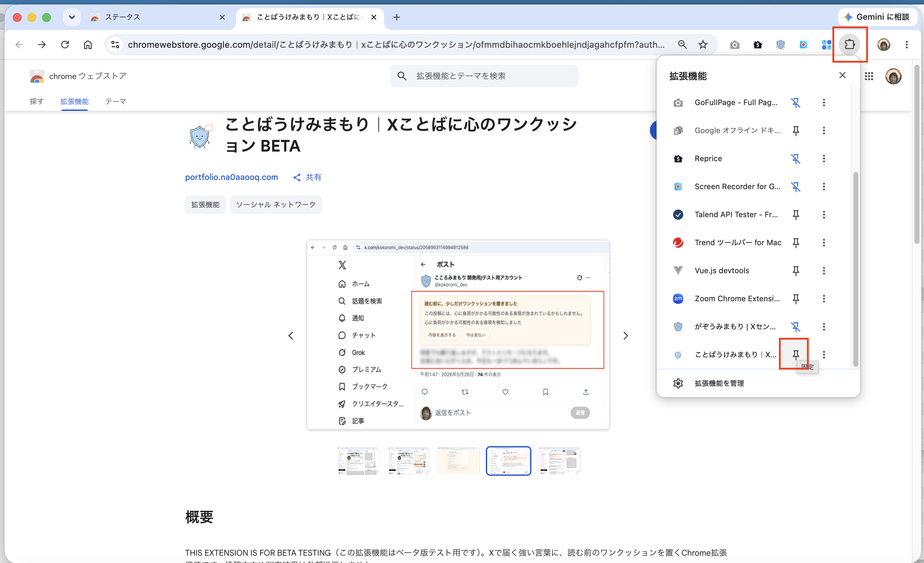The width and height of the screenshot is (924, 563).
Task: Click the blue shield extension icon in toolbar
Action: coord(780,45)
